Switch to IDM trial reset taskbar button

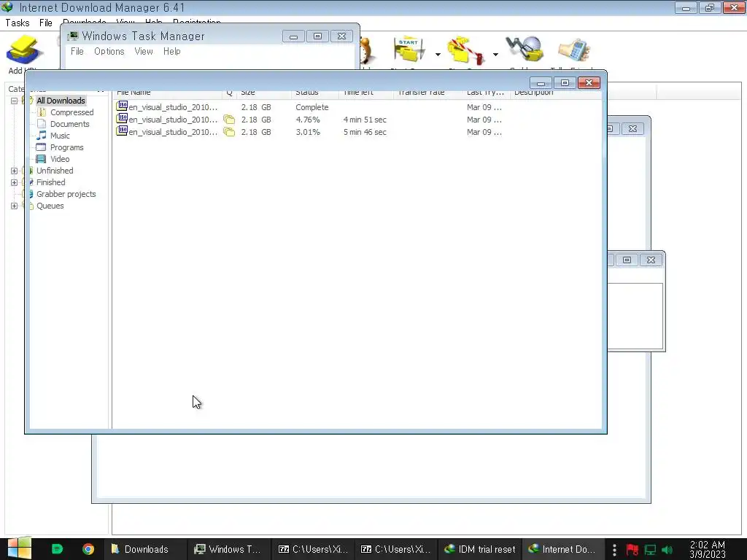pyautogui.click(x=480, y=549)
